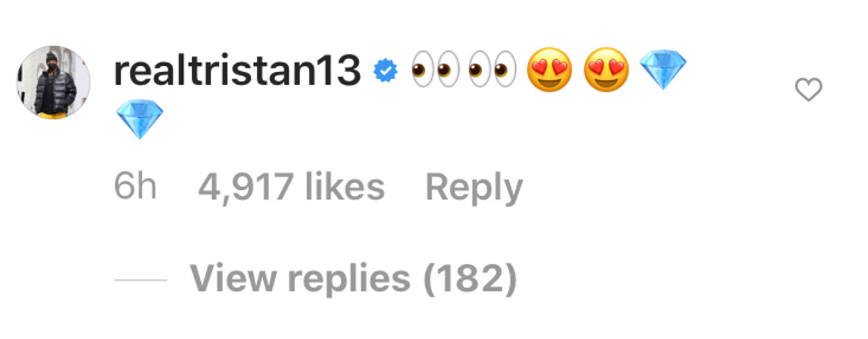
Task: Click the second heart-eyes emoji
Action: pyautogui.click(x=605, y=71)
